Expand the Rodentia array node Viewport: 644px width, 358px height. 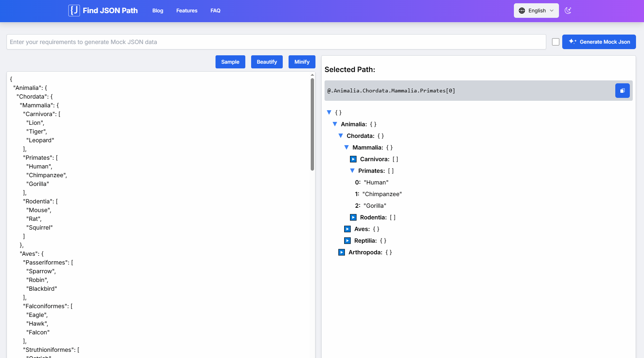tap(353, 217)
